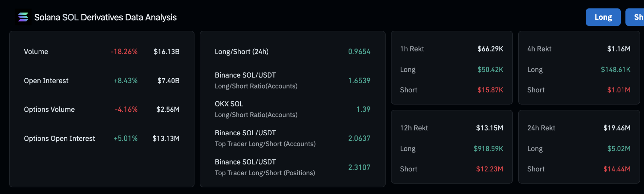
Task: Open Binance Top Trader Long/Short (Positions)
Action: point(265,167)
